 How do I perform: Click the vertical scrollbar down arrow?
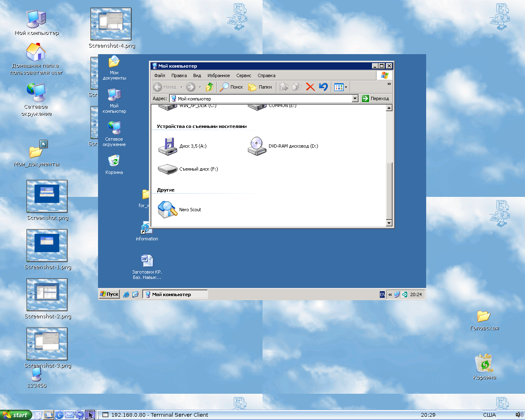click(389, 223)
